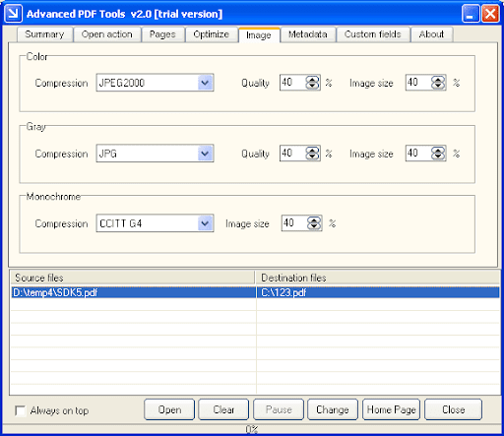Screen dimensions: 504x436
Task: Click the Color Quality value field
Action: (292, 83)
